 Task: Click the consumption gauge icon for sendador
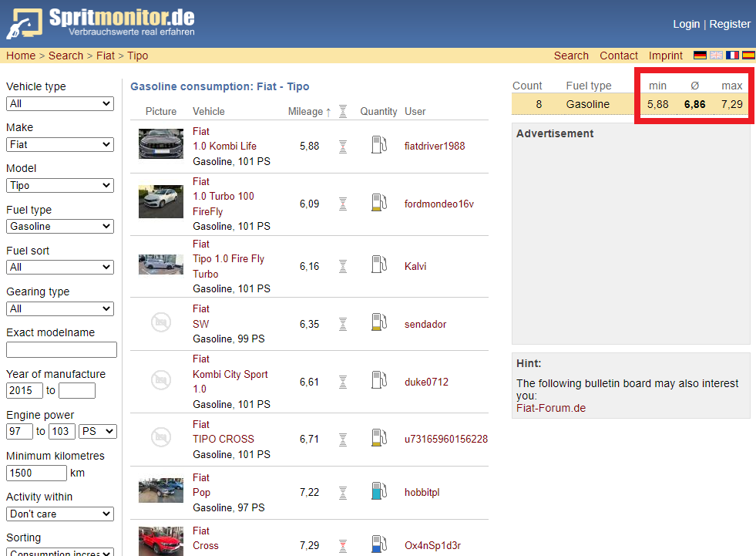(x=343, y=324)
